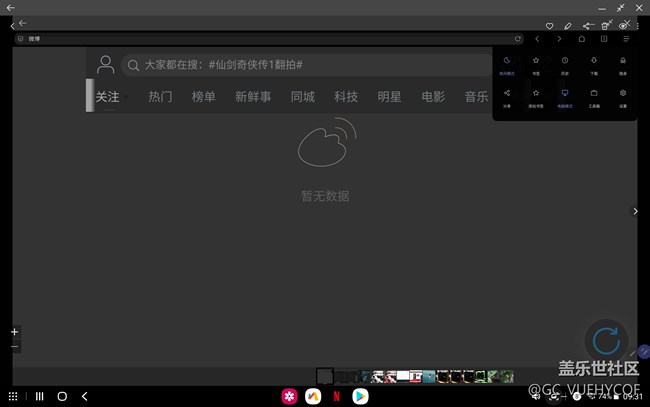The width and height of the screenshot is (650, 407).
Task: Zoom in with the plus button
Action: click(15, 332)
